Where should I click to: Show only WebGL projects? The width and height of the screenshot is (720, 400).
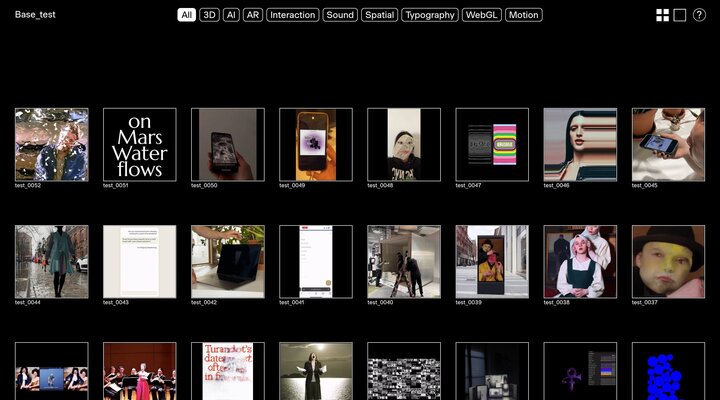pyautogui.click(x=482, y=15)
